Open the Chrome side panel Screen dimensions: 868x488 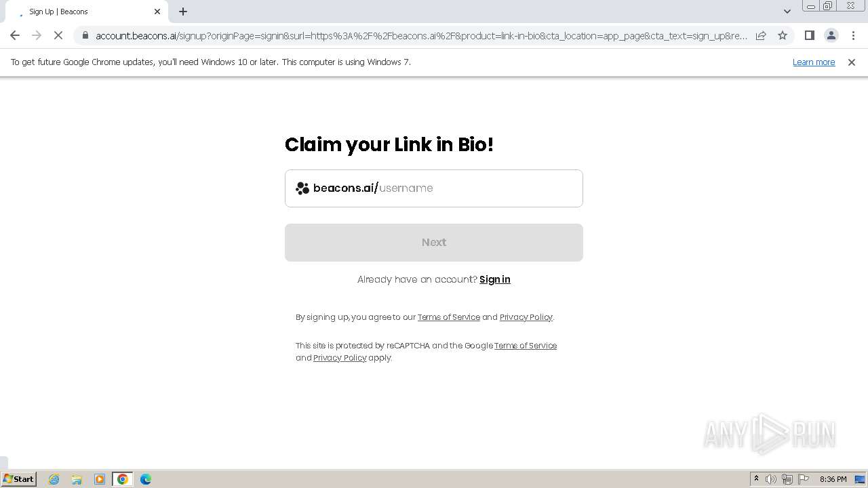[x=809, y=35]
